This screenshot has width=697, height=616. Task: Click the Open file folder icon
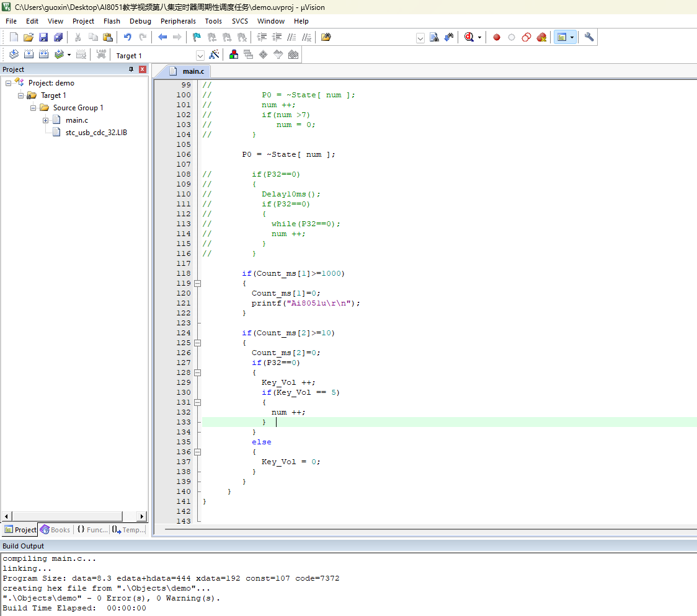coord(29,37)
